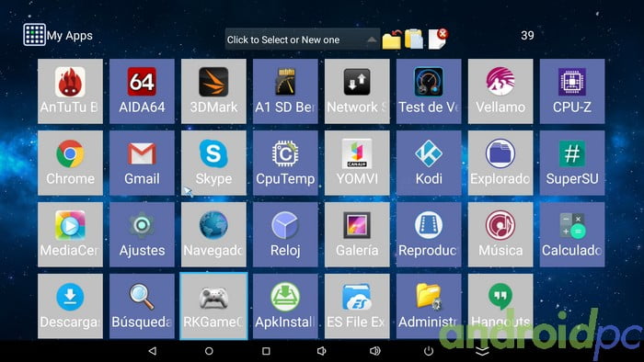Viewport: 644px width, 362px height.
Task: Open the Descargas app
Action: tap(70, 306)
